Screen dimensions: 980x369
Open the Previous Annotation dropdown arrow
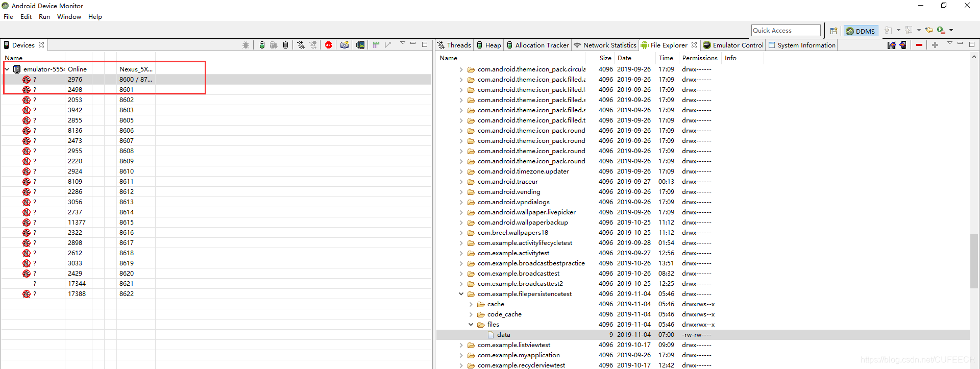click(919, 31)
